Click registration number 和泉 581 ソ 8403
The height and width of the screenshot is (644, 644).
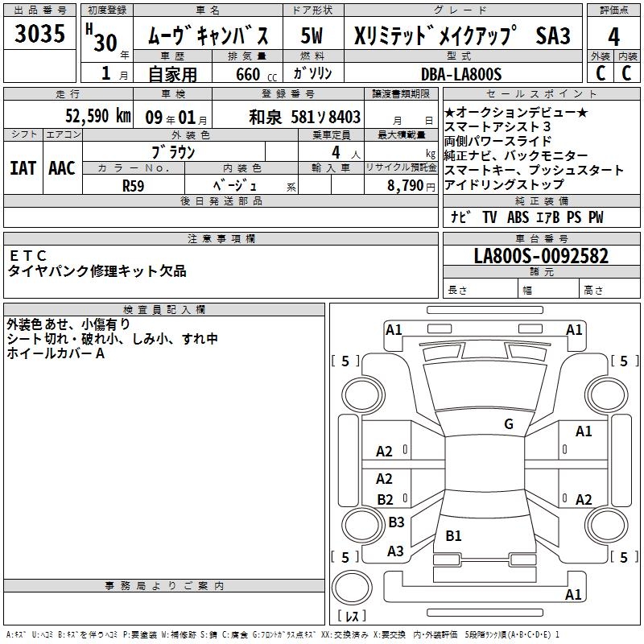pyautogui.click(x=305, y=117)
